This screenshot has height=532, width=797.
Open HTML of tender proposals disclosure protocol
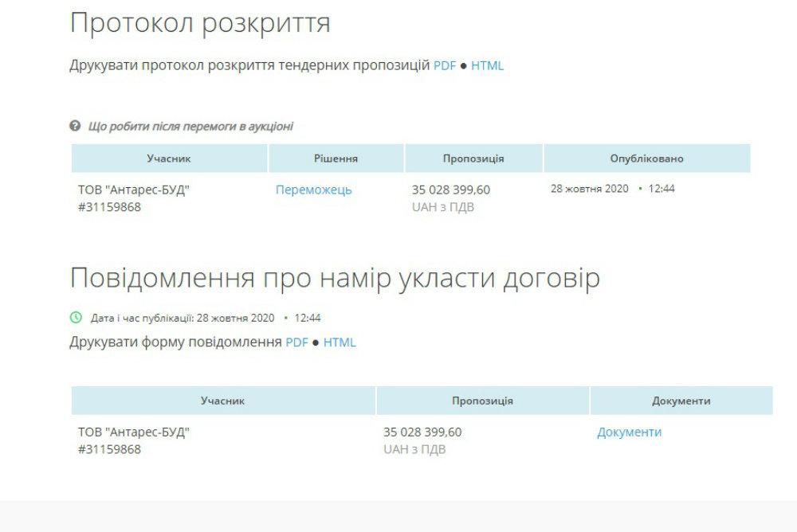(487, 65)
